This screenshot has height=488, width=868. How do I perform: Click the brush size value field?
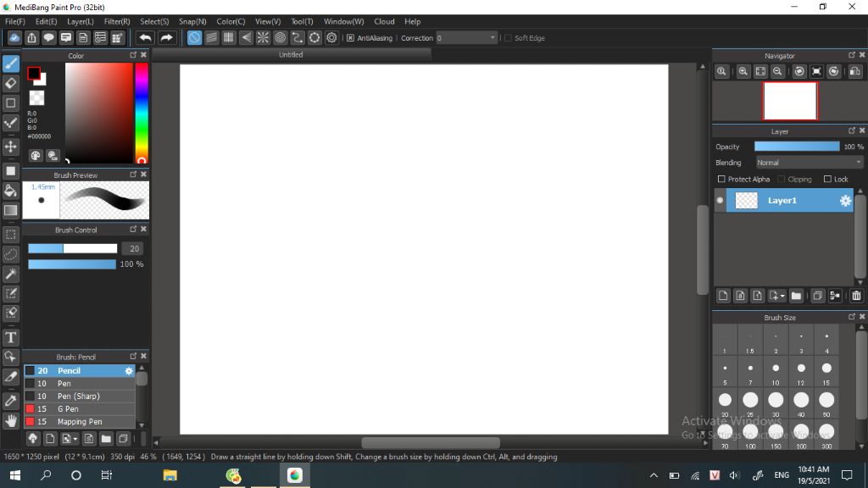point(133,249)
